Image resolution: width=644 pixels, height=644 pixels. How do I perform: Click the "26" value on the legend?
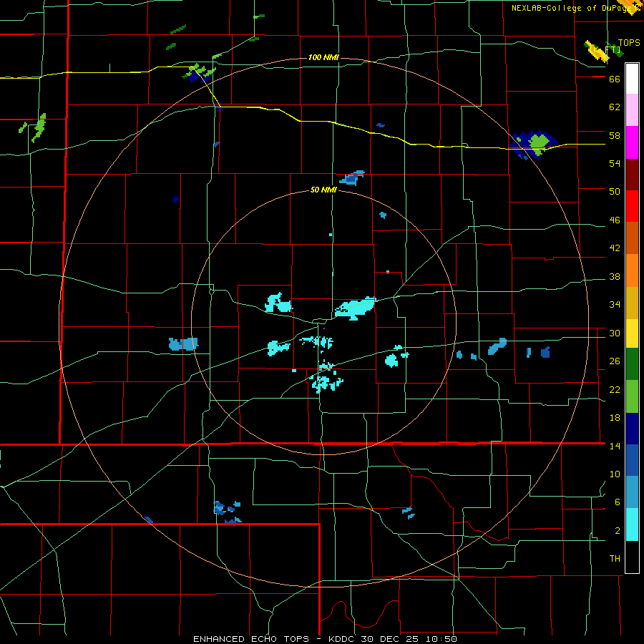615,361
